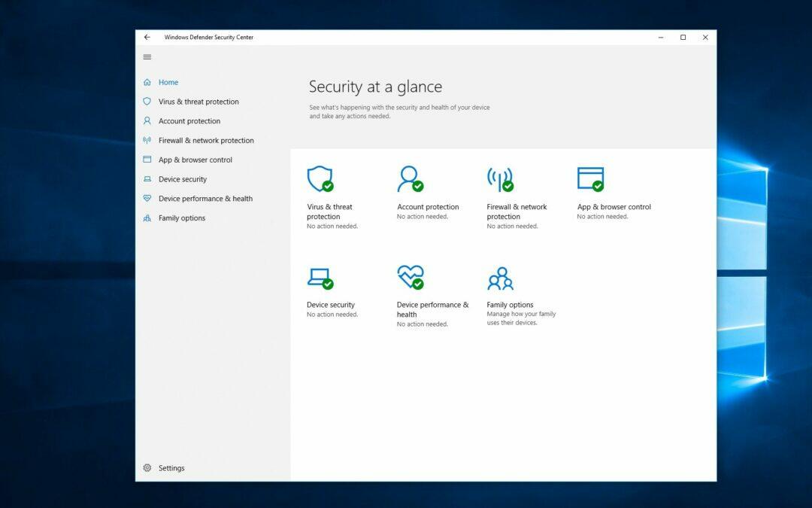Click the Windows Defender Security Center title
Viewport: 812px width, 508px height.
point(209,38)
